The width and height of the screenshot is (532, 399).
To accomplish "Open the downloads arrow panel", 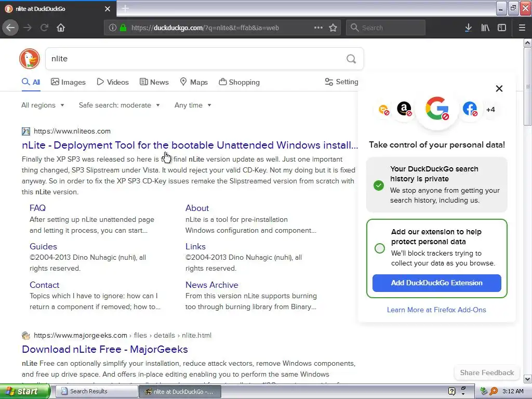I will coord(468,28).
